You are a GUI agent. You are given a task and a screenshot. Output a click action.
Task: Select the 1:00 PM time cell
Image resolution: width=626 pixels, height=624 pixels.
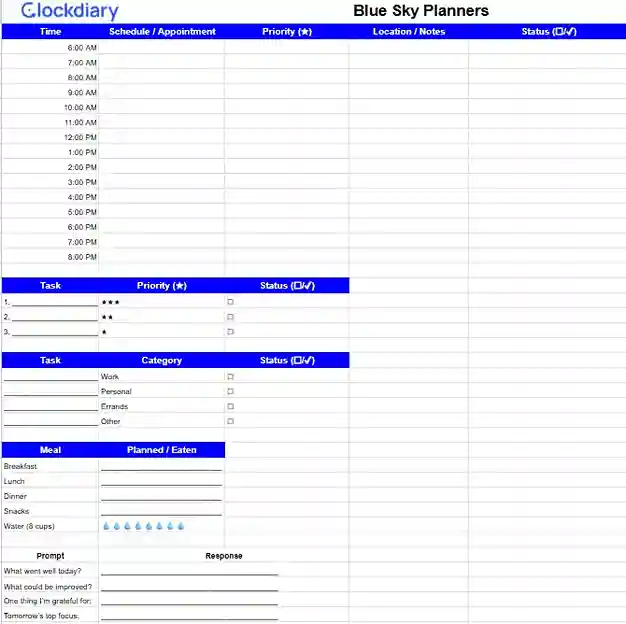point(50,153)
